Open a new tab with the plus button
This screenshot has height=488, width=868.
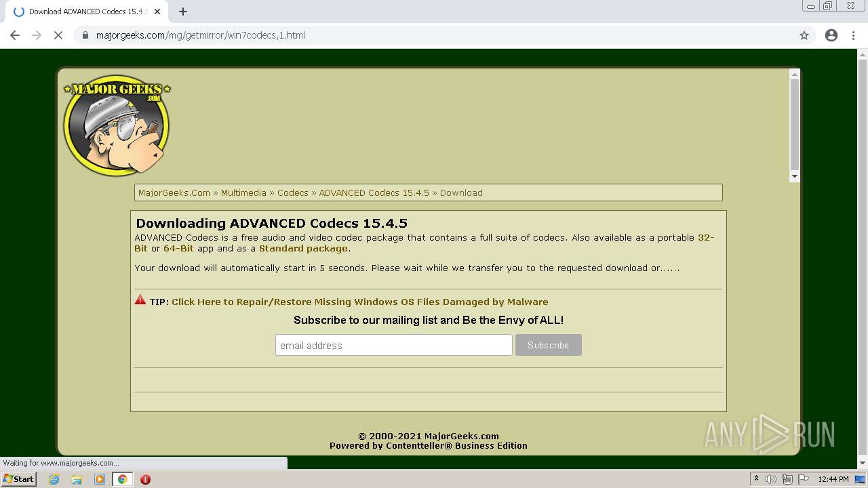183,12
